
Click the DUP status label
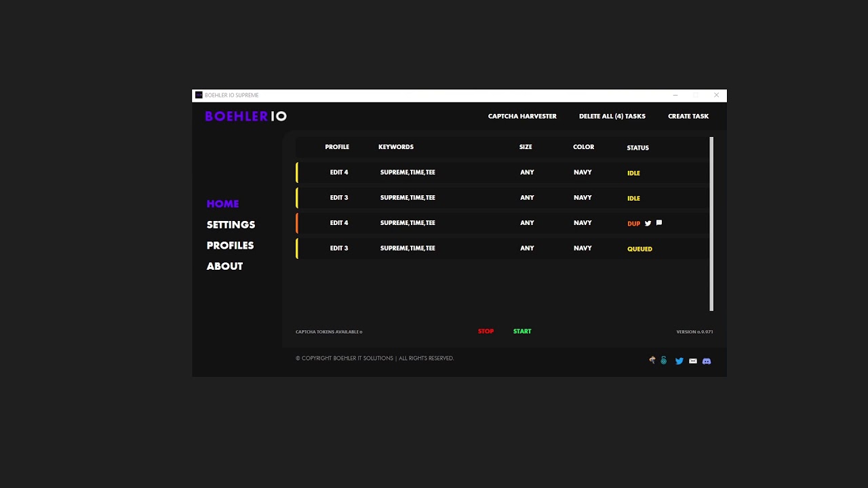(x=634, y=224)
